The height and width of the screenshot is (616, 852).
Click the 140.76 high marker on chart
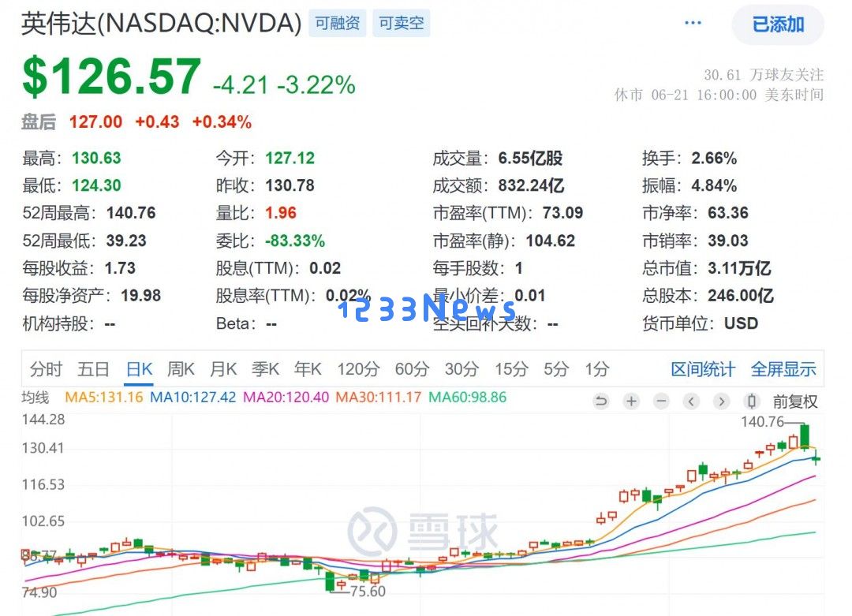[762, 421]
